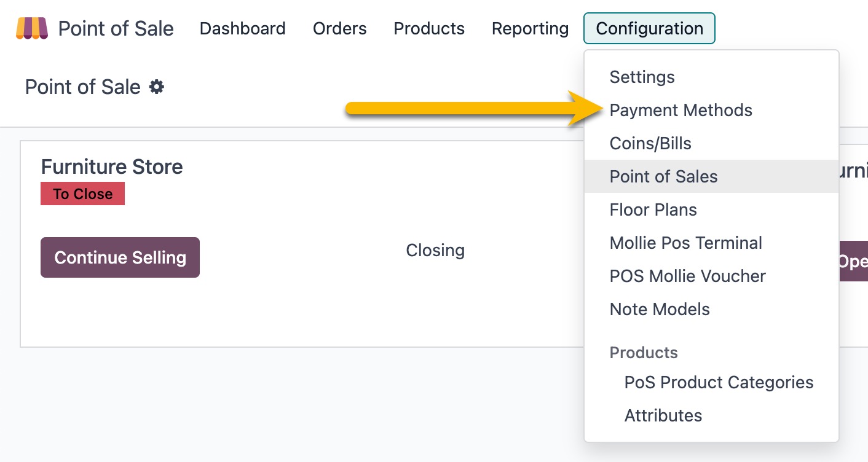Image resolution: width=868 pixels, height=462 pixels.
Task: Select the Point of Sales menu item
Action: 663,176
